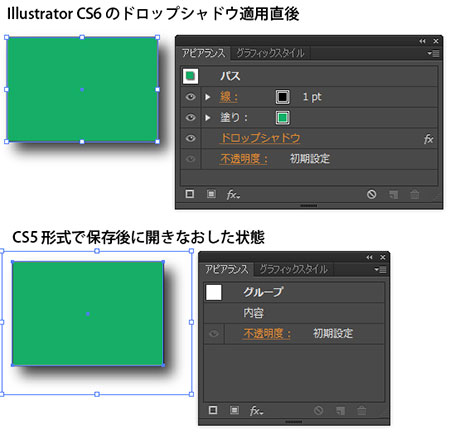Viewport: 450px width, 434px height.
Task: Add new fill in bottom Appearance panel
Action: pos(234,410)
